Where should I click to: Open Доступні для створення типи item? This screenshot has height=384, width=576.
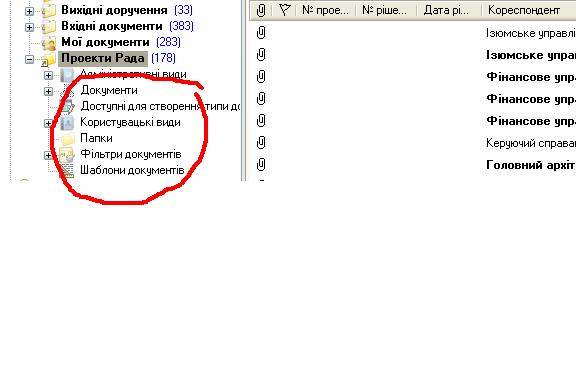tap(160, 106)
